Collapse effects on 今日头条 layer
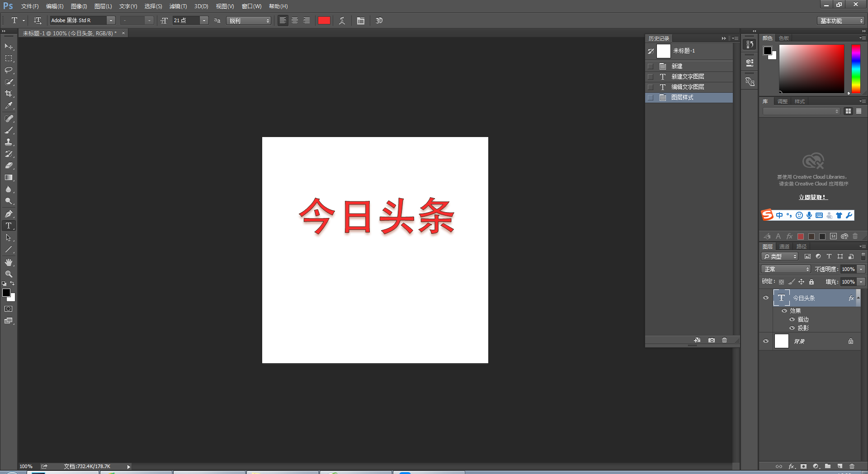868x474 pixels. click(x=858, y=298)
